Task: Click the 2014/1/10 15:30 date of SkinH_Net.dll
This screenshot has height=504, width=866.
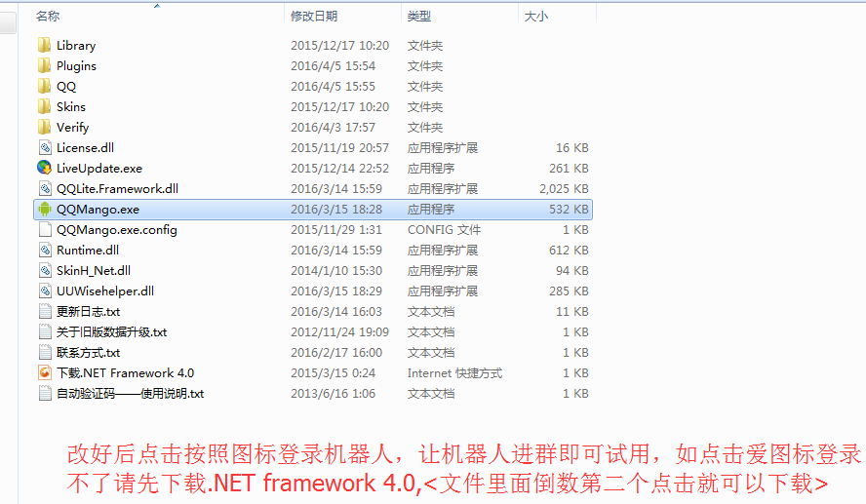Action: click(336, 270)
